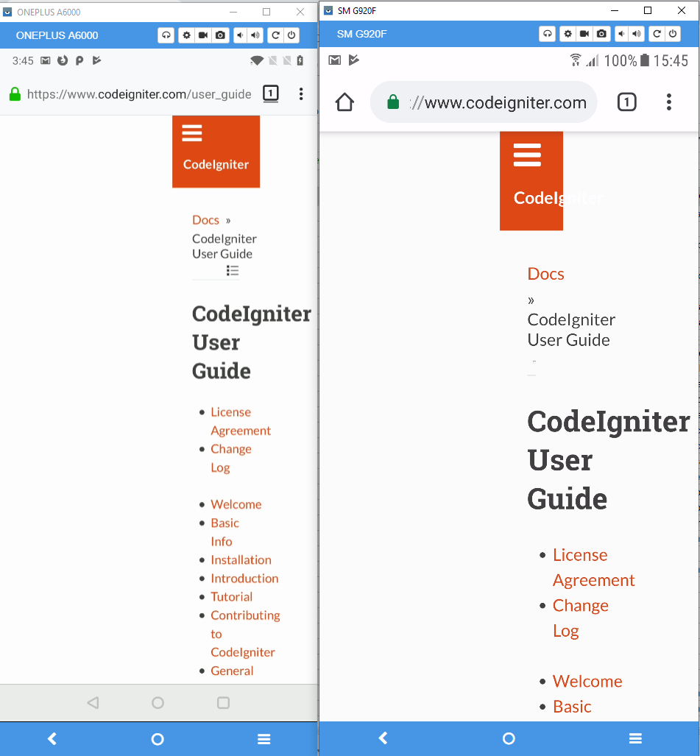Take a screenshot with the camera icon
This screenshot has width=700, height=756.
tap(220, 35)
